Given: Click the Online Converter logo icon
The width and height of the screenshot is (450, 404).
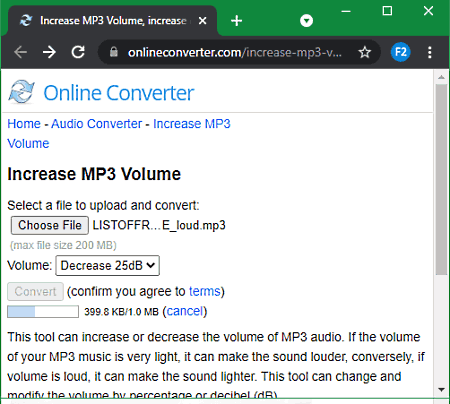Looking at the screenshot, I should click(x=21, y=92).
